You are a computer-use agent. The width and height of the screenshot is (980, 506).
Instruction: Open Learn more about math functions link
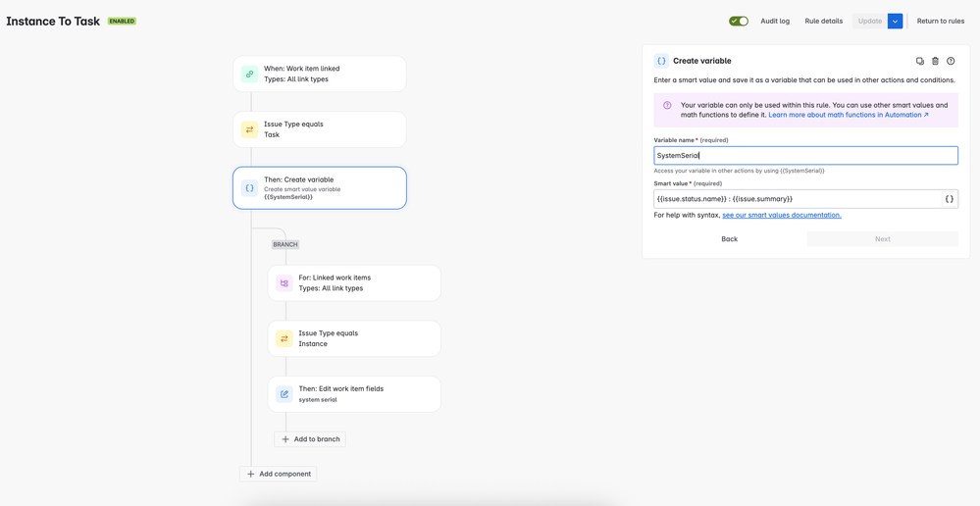click(849, 115)
